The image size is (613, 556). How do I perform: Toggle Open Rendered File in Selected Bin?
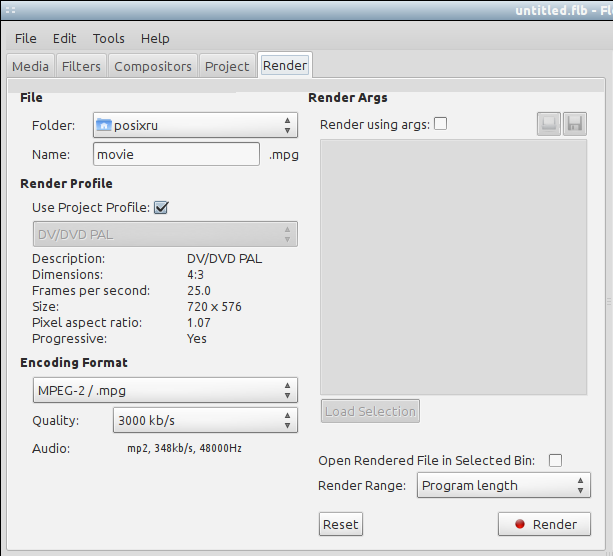555,460
